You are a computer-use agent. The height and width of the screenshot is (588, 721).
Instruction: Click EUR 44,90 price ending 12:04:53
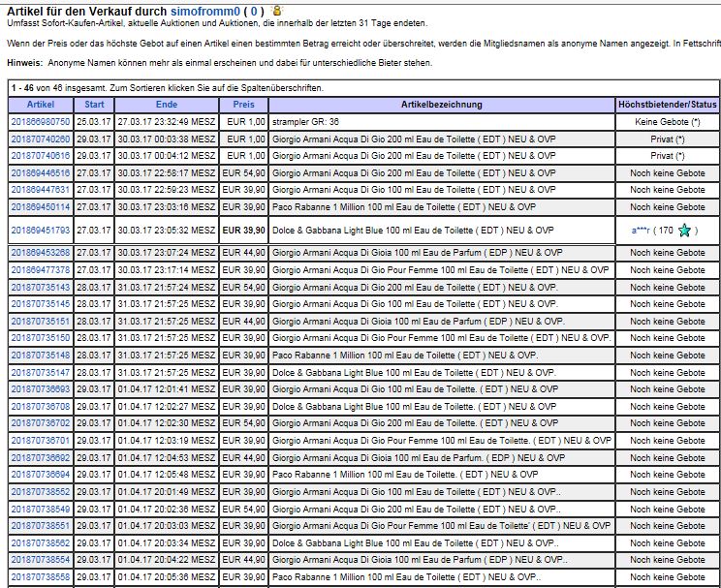pyautogui.click(x=243, y=458)
